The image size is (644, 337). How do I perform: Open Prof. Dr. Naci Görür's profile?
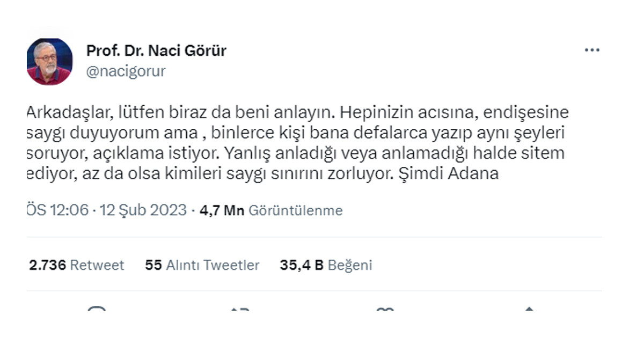click(156, 50)
